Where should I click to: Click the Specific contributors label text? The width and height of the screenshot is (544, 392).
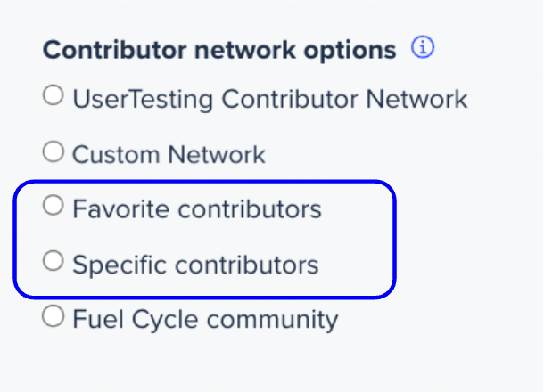(x=195, y=265)
